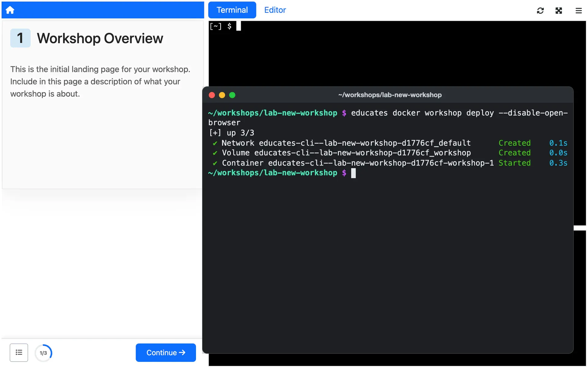Switch to the Editor tab
The image size is (588, 368).
[275, 10]
